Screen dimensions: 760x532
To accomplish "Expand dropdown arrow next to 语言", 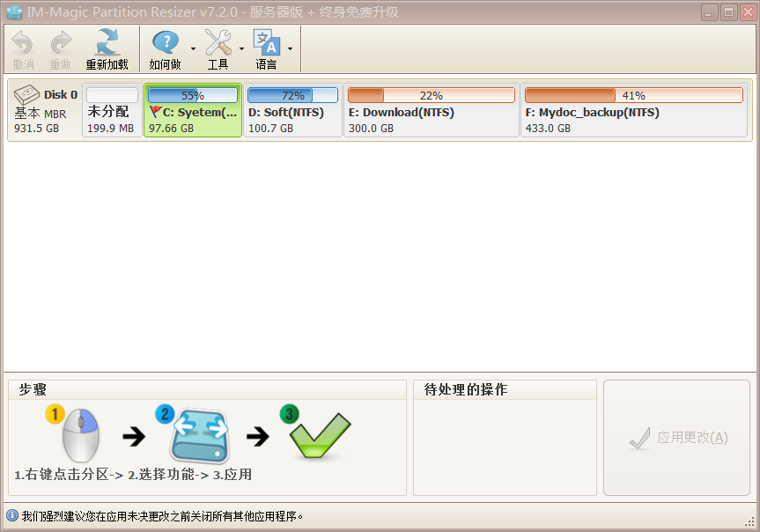I will (290, 49).
